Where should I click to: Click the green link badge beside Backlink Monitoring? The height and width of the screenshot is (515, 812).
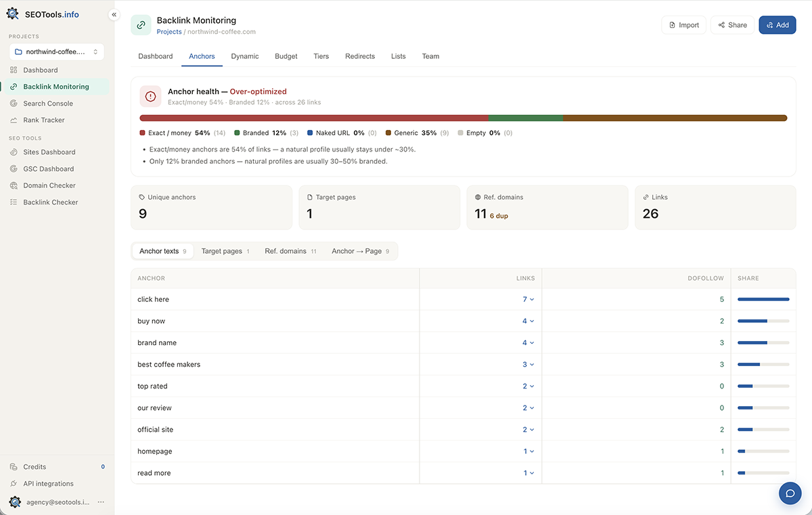pyautogui.click(x=141, y=25)
